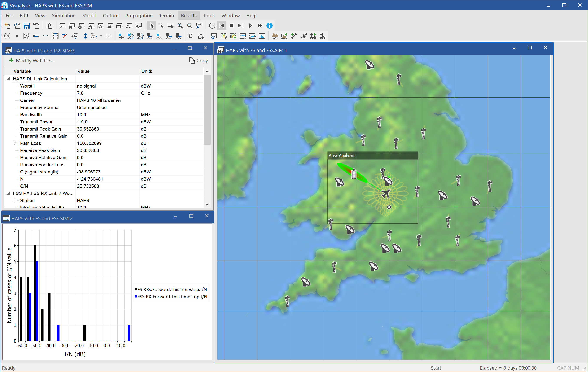Open the Terrain menu
588x372 pixels.
click(167, 16)
